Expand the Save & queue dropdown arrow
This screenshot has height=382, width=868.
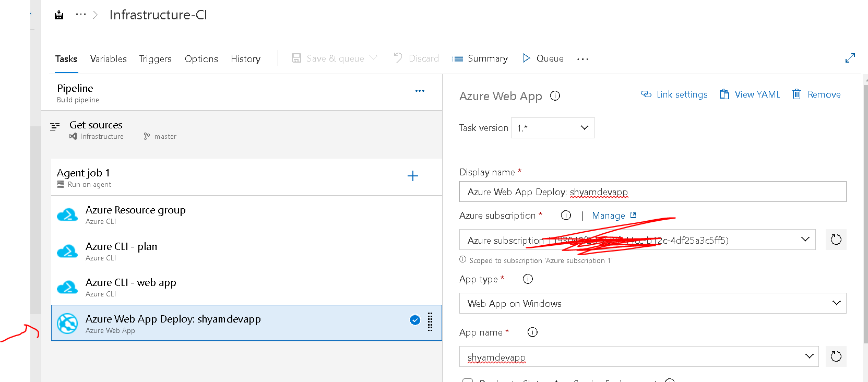tap(374, 58)
